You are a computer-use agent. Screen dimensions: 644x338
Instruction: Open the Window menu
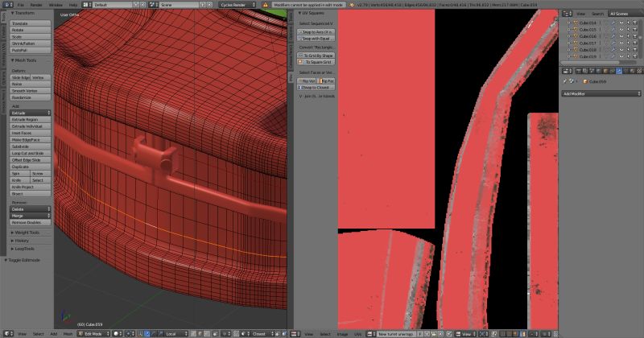click(56, 5)
